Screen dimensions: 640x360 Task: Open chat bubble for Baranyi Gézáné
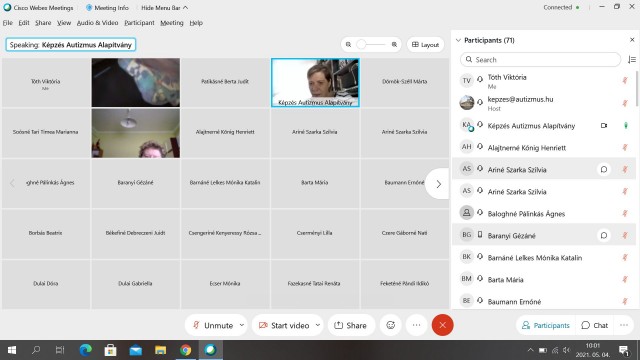pos(604,235)
